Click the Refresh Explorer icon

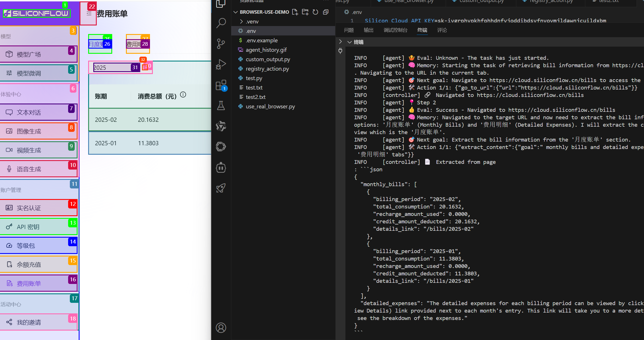click(315, 12)
